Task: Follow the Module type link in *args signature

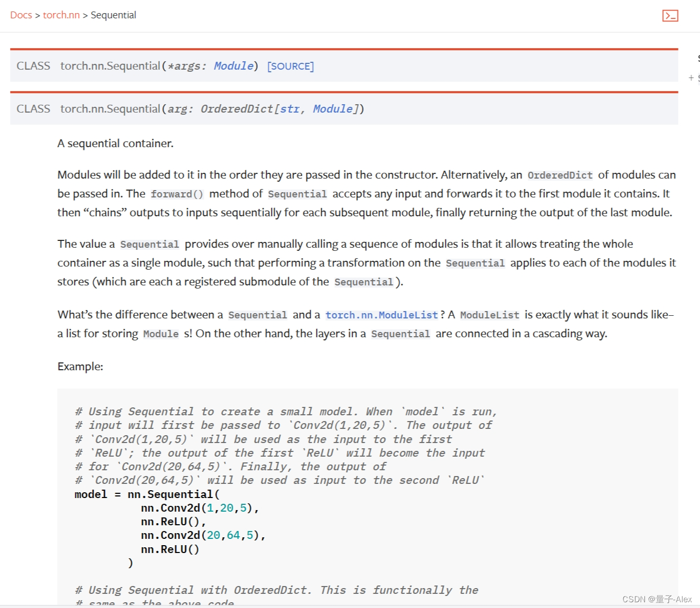Action: [234, 66]
